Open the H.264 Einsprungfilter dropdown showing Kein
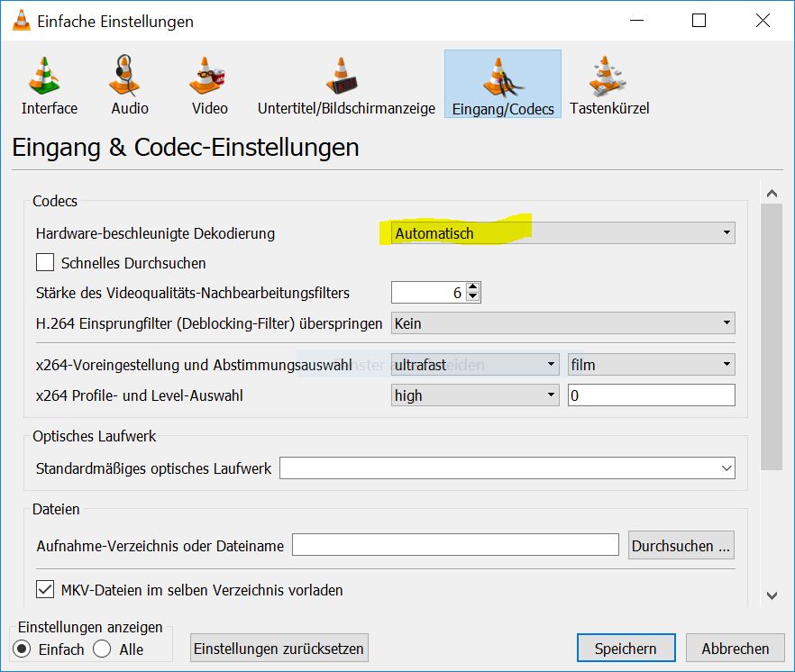The image size is (795, 672). [x=562, y=323]
